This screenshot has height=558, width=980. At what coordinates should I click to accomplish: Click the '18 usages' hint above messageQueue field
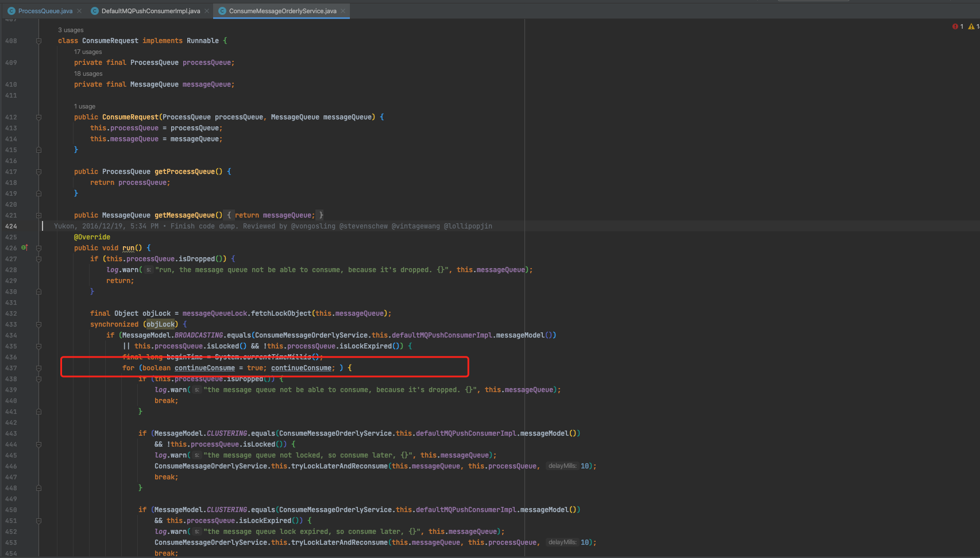(88, 73)
